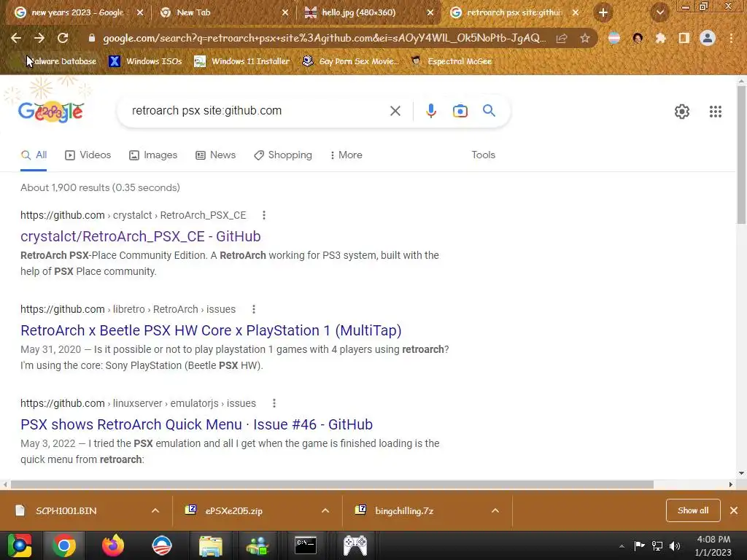Image resolution: width=747 pixels, height=560 pixels.
Task: Select the Shopping search filter
Action: click(x=283, y=155)
